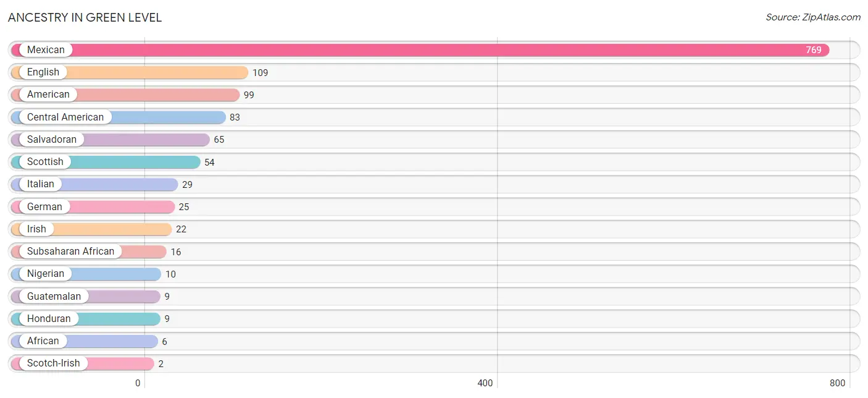Select the African ancestry label
This screenshot has height=398, width=868.
pyautogui.click(x=43, y=341)
